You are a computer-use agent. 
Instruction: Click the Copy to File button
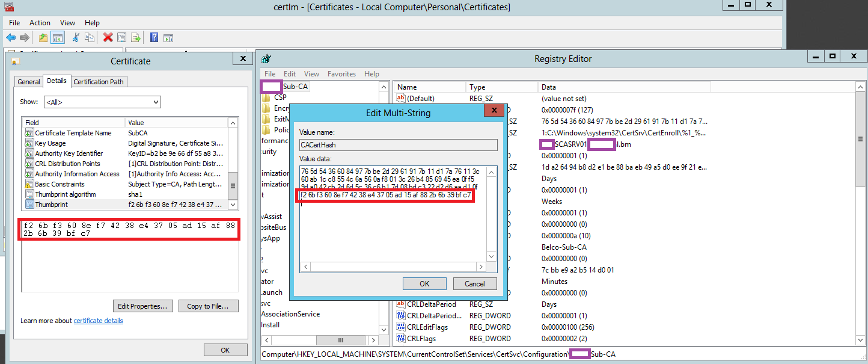[208, 306]
